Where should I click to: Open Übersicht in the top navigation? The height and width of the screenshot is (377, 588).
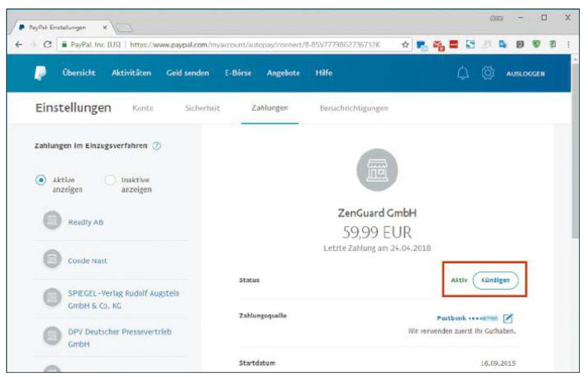point(79,73)
